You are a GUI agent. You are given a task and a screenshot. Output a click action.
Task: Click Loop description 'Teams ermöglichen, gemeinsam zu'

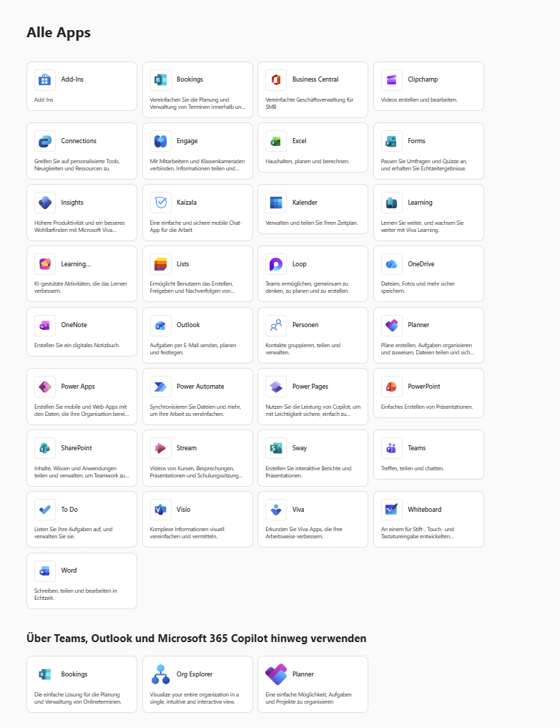point(307,287)
